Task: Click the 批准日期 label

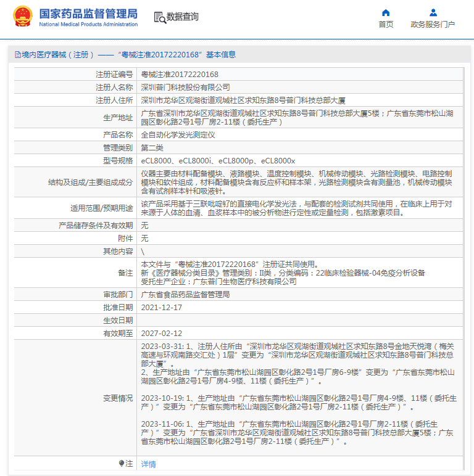Action: pos(118,308)
